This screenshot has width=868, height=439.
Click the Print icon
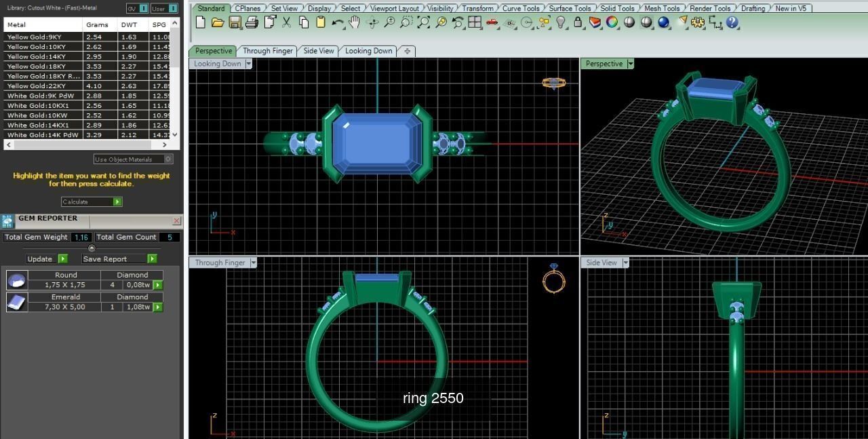pos(252,22)
